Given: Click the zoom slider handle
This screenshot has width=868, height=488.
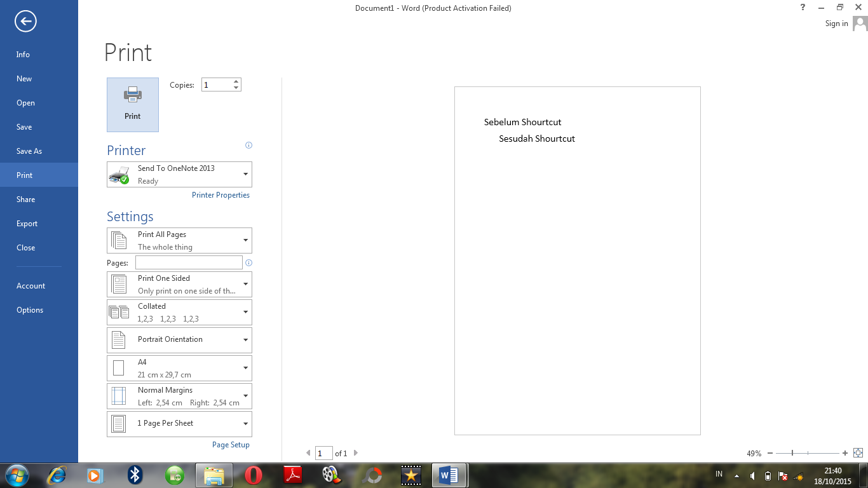Looking at the screenshot, I should click(792, 453).
